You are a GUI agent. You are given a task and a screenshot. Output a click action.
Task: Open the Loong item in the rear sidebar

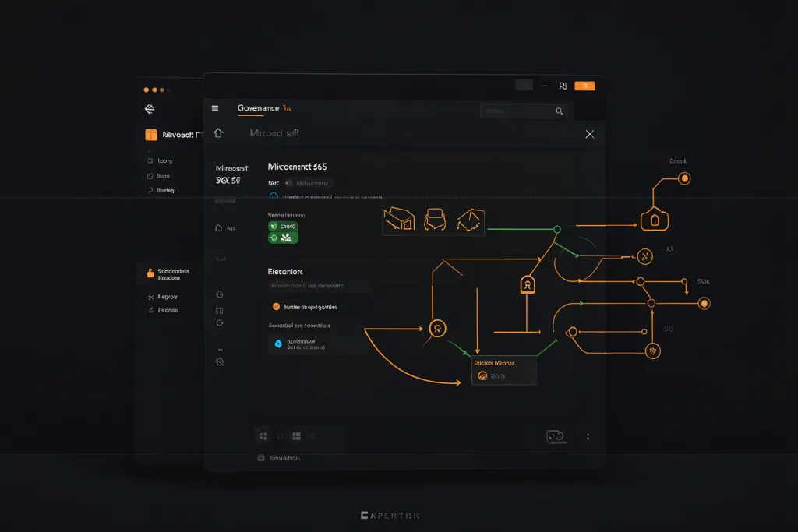point(160,160)
